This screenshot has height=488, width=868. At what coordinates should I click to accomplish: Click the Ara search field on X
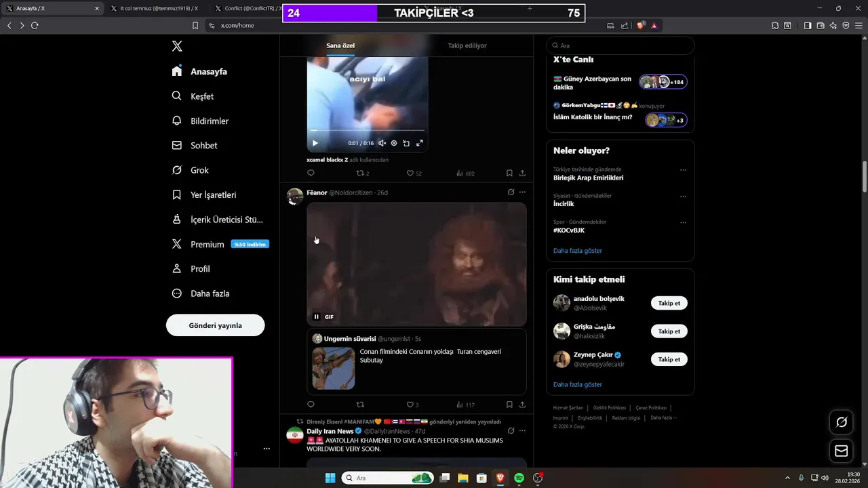[x=620, y=45]
